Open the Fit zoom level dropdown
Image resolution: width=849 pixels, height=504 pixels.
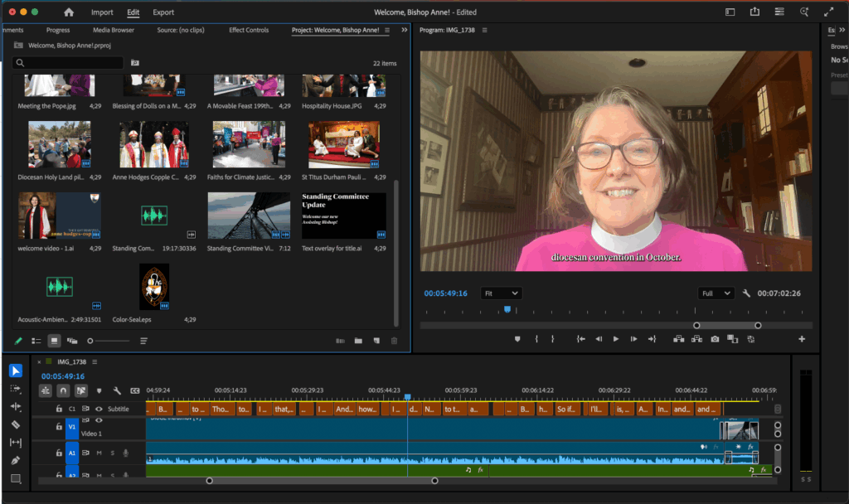click(x=502, y=293)
